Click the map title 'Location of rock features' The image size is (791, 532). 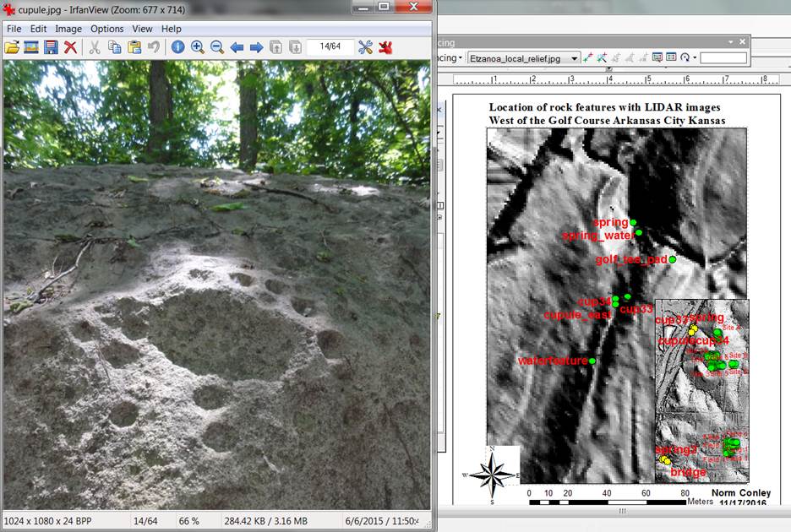tap(606, 113)
